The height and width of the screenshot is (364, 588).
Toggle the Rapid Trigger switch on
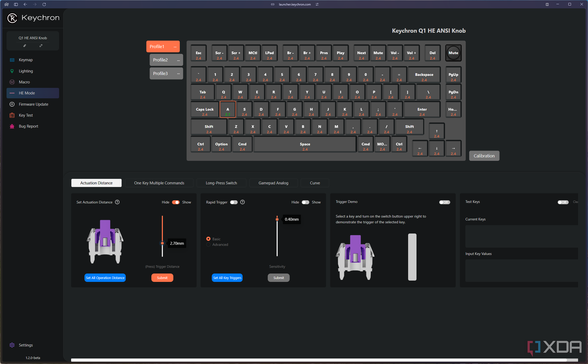coord(233,202)
